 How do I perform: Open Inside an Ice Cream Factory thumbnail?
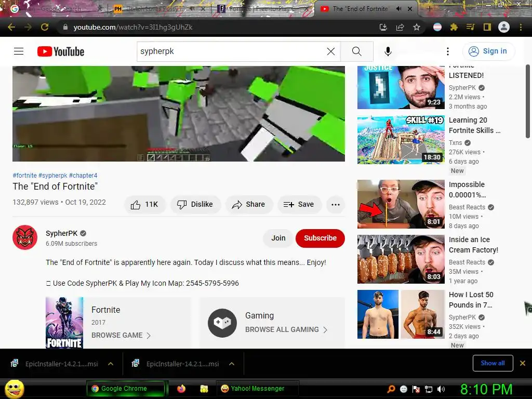pos(401,259)
